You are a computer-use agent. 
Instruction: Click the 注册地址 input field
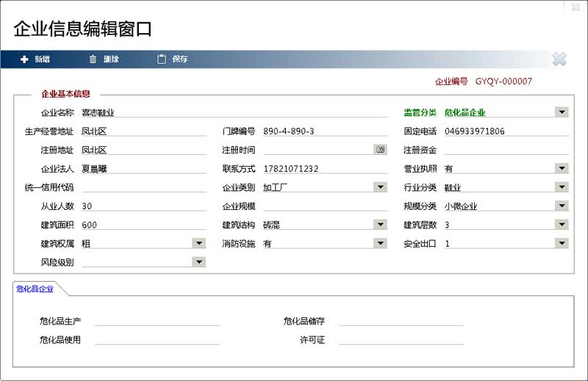144,150
